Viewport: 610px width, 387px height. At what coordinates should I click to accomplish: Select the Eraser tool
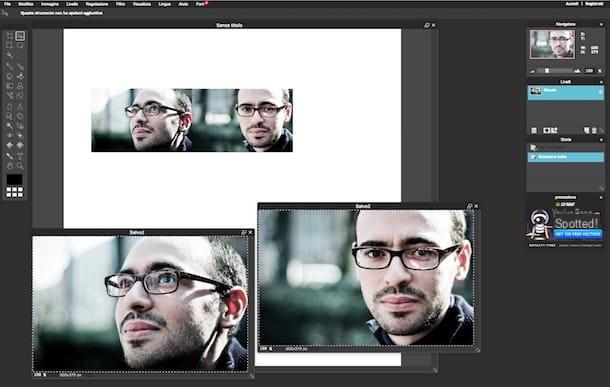pyautogui.click(x=9, y=76)
